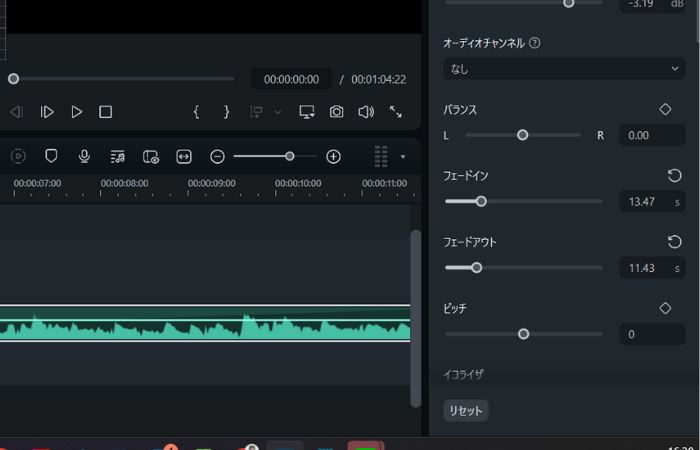Screen dimensions: 700x450
Task: Click the timeline vertical scrollbar
Action: (x=416, y=318)
